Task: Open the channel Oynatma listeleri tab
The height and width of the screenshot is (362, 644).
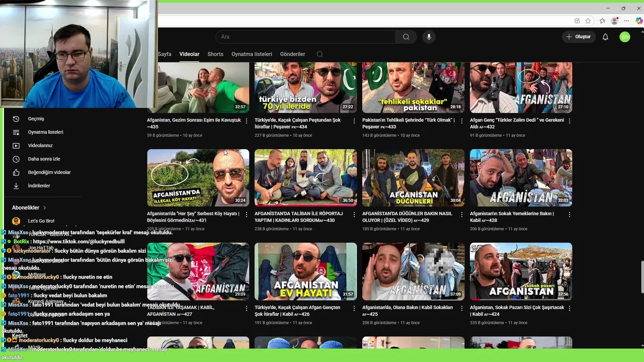Action: [x=252, y=54]
